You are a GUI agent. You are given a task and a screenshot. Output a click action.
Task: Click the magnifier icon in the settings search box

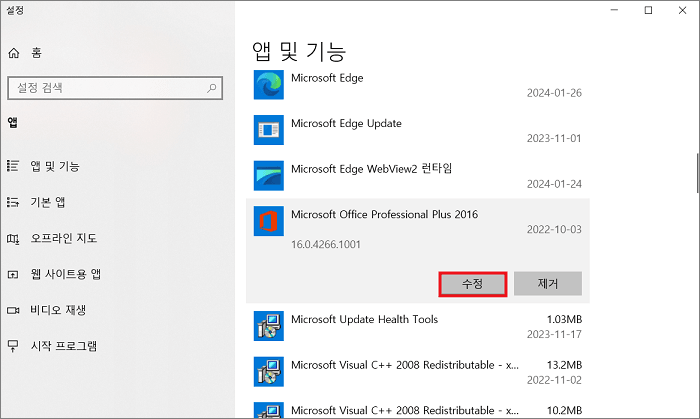pyautogui.click(x=212, y=88)
